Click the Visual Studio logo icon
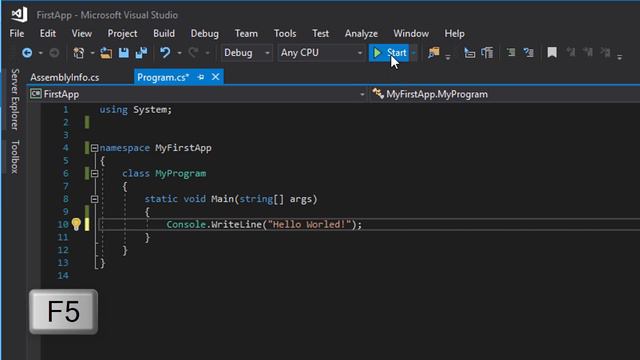Viewport: 640px width, 360px height. 19,15
